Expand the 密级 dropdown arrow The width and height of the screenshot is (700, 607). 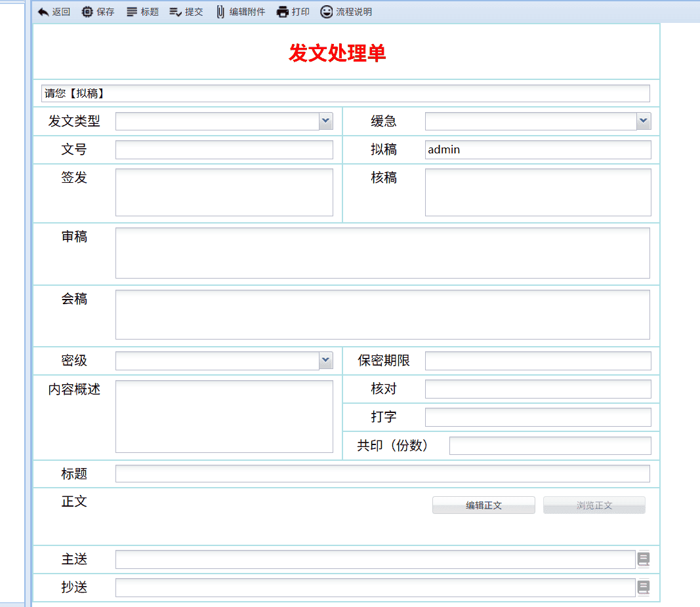click(x=326, y=361)
